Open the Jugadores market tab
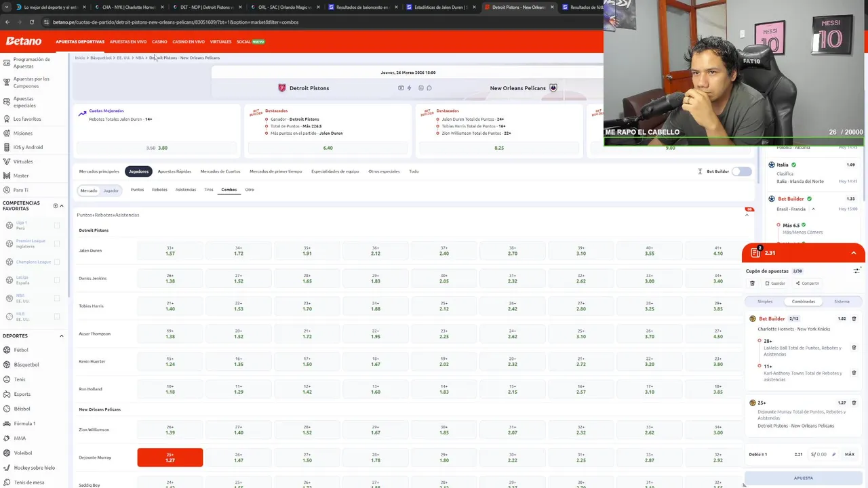868x488 pixels. click(138, 171)
